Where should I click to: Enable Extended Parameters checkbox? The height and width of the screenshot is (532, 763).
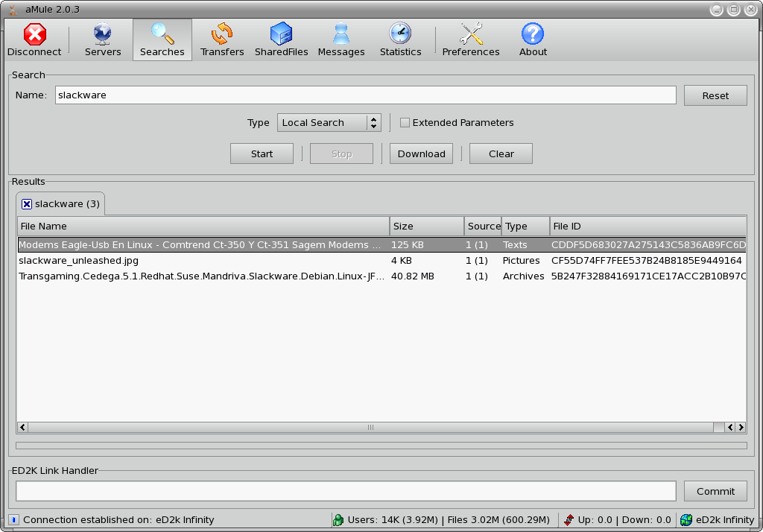405,123
